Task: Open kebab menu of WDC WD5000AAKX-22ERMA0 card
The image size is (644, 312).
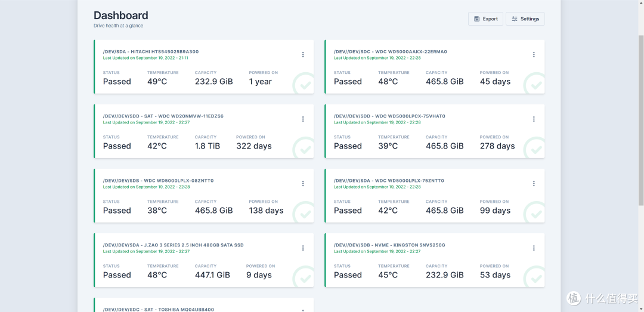Action: pos(534,54)
